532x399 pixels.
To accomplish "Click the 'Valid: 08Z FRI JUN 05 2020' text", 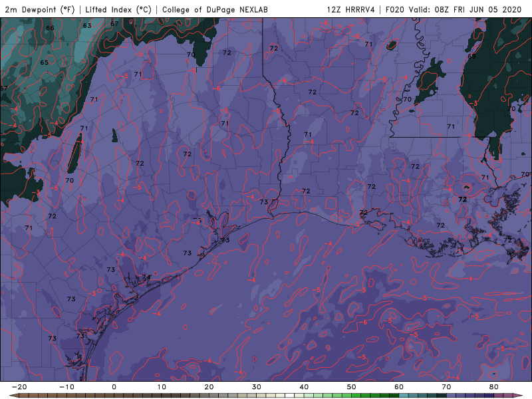I will pos(465,9).
